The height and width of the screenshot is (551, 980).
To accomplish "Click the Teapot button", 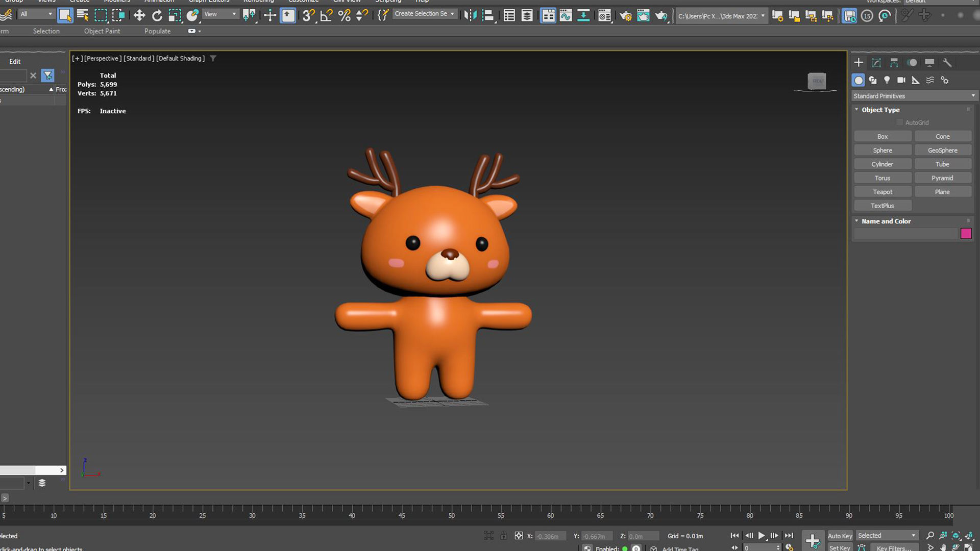I will tap(883, 192).
